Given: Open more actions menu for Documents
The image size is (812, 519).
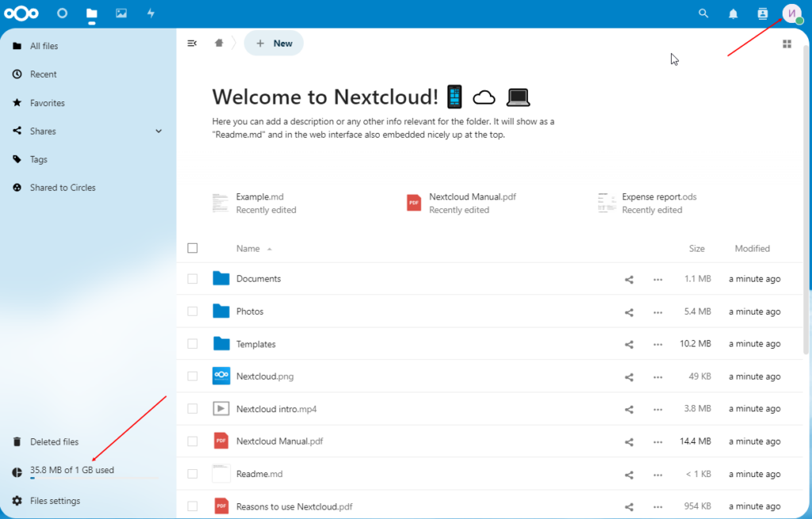Looking at the screenshot, I should [657, 280].
